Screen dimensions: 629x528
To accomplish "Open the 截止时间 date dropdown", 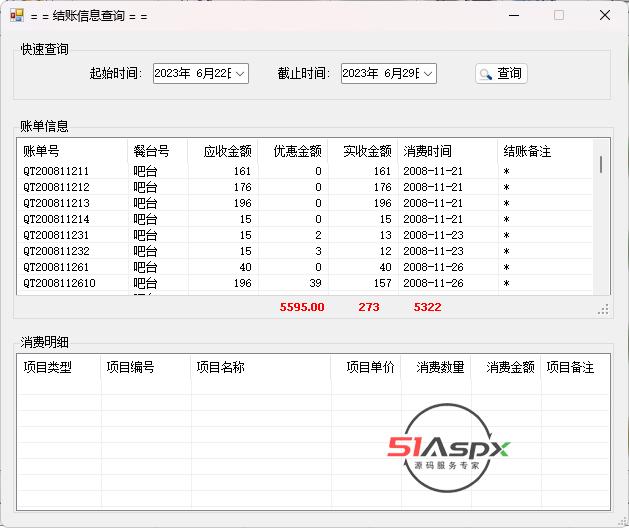I will point(427,73).
